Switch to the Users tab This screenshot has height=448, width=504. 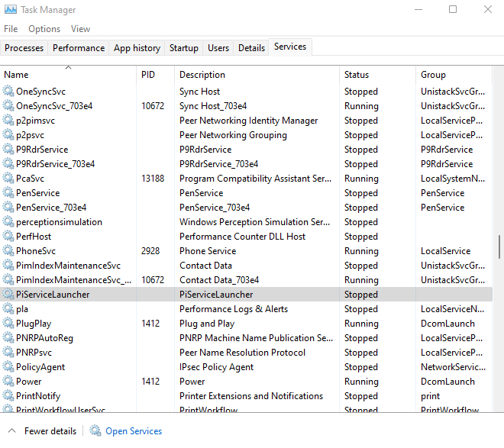(x=218, y=48)
